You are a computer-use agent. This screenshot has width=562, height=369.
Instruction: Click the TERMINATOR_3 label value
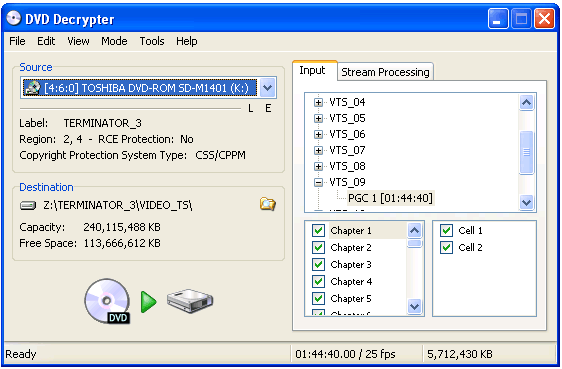coord(103,123)
